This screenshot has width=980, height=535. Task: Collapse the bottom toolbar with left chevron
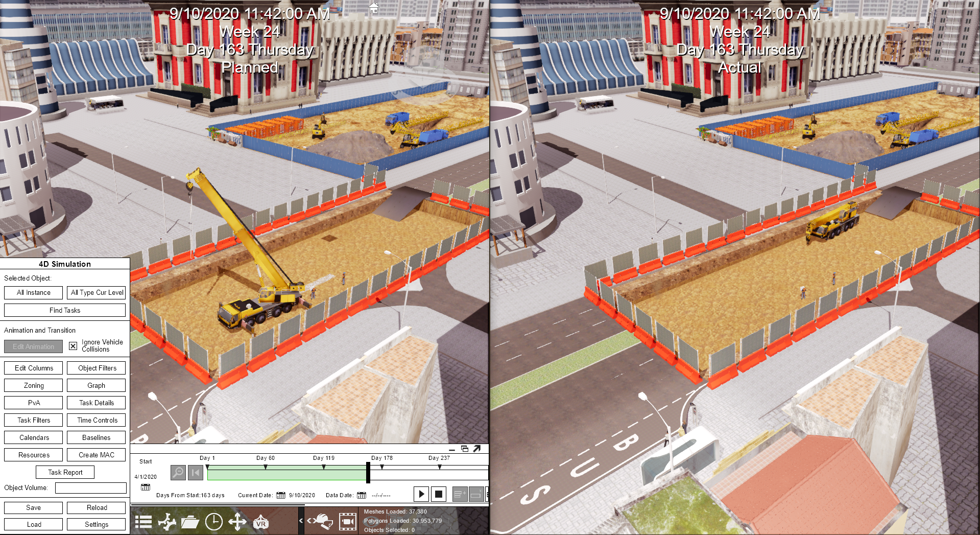click(x=301, y=521)
